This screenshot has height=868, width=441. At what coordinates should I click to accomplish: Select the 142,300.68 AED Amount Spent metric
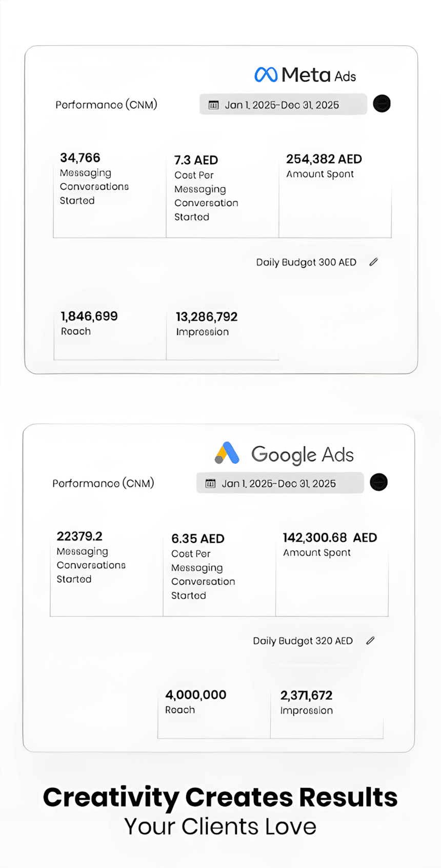[330, 544]
